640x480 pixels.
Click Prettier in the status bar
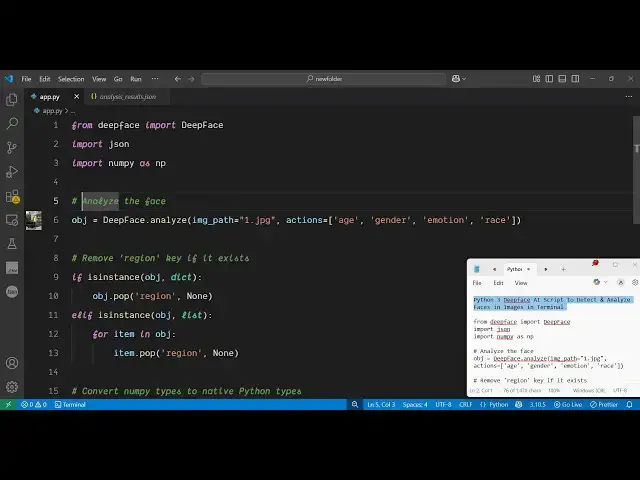point(604,404)
